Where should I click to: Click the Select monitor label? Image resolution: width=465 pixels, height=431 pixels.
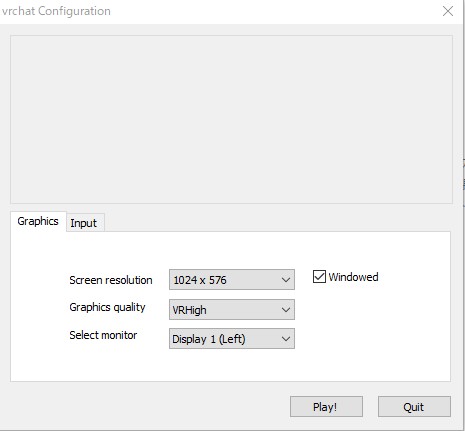pyautogui.click(x=103, y=335)
